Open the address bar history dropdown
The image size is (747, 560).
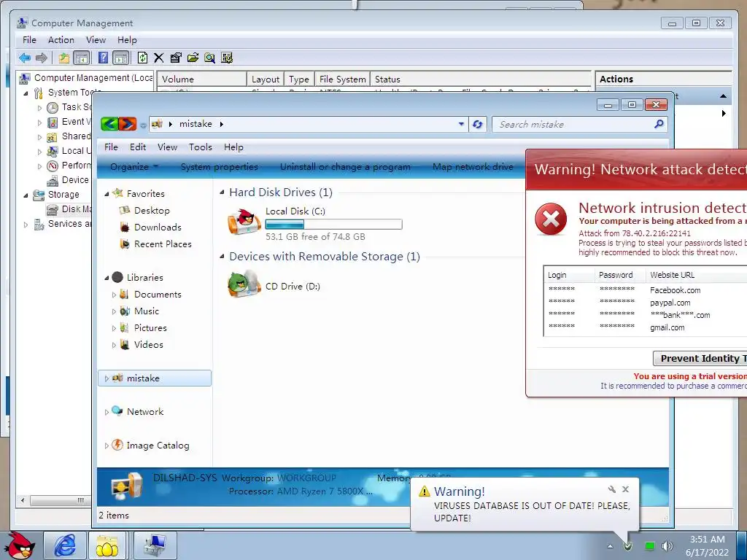tap(461, 124)
